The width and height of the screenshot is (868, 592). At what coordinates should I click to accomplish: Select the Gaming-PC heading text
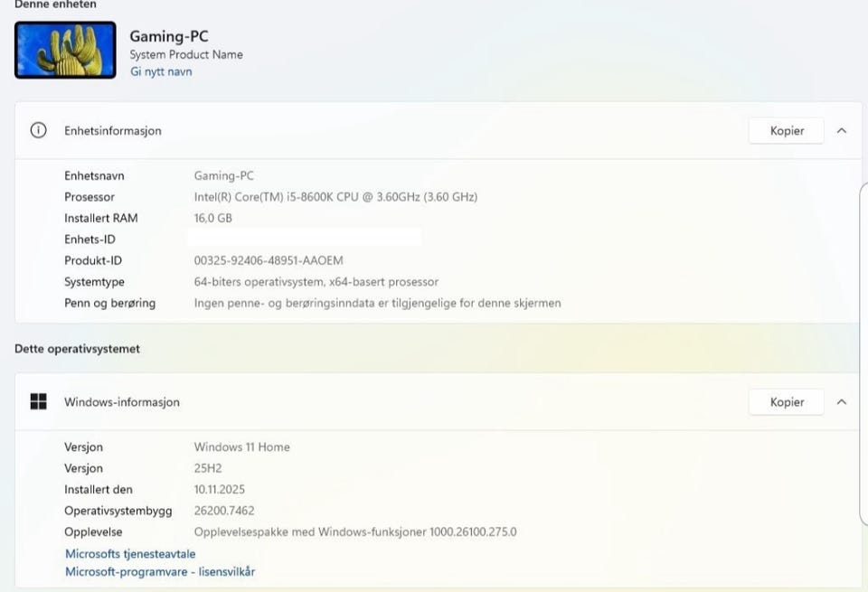pos(169,36)
